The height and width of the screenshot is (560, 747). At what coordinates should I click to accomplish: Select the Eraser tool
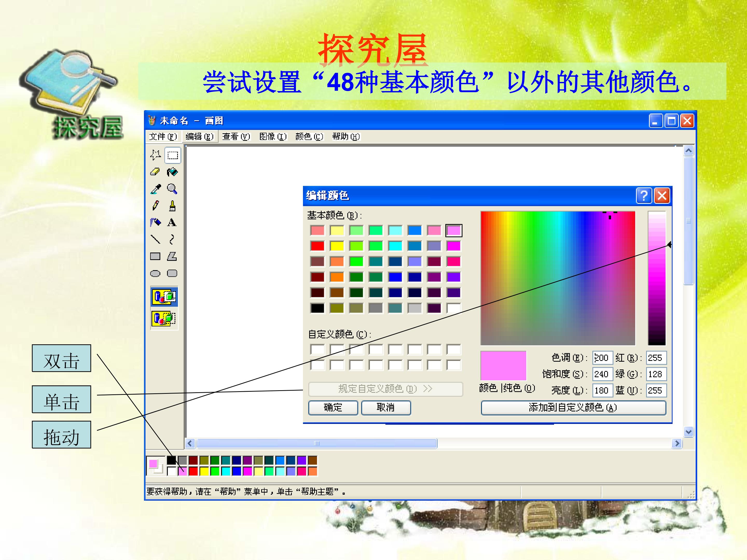tap(155, 172)
